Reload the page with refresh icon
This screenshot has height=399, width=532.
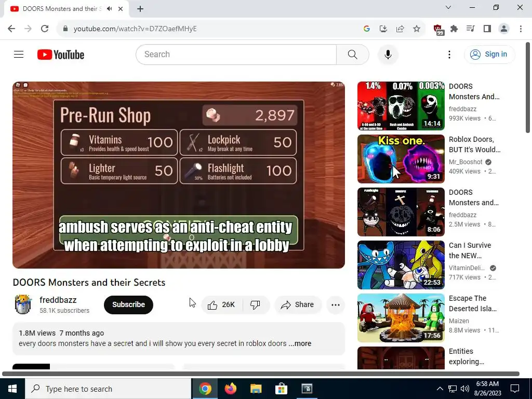(45, 29)
